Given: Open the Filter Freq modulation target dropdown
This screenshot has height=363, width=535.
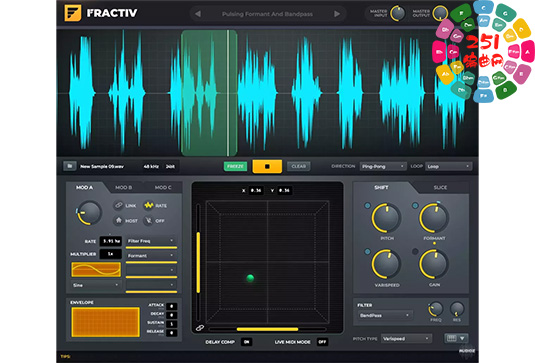Looking at the screenshot, I should point(151,241).
